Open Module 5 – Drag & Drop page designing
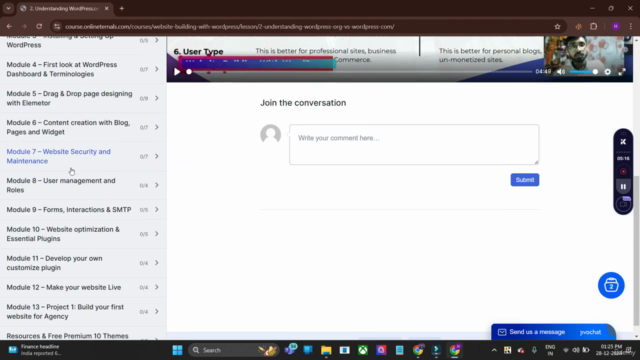Image resolution: width=640 pixels, height=360 pixels. tap(69, 98)
